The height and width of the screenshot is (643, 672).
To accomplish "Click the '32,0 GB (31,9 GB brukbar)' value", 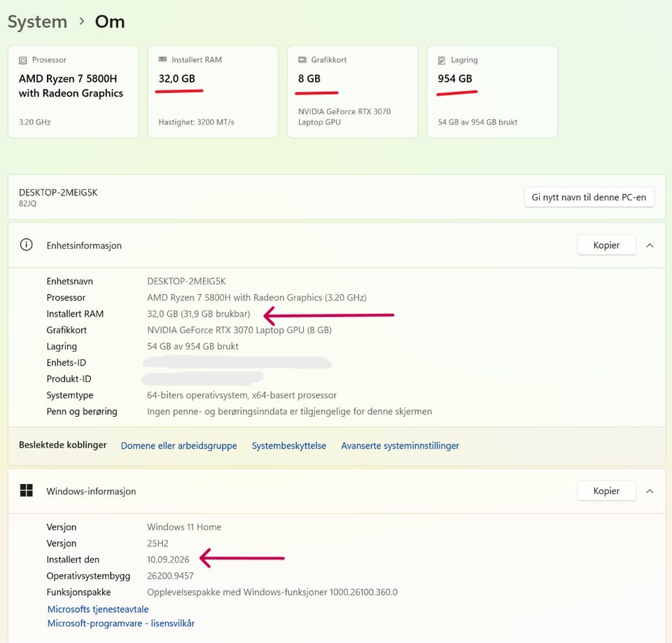I will pos(198,314).
